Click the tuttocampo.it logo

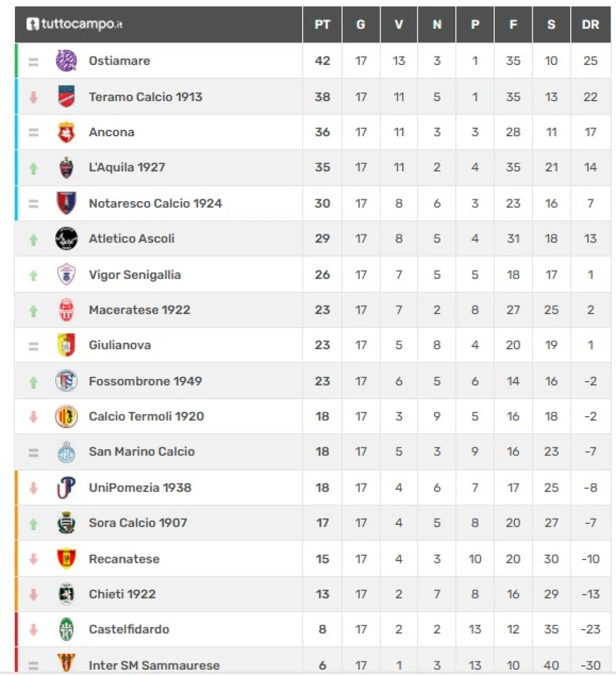pyautogui.click(x=75, y=24)
